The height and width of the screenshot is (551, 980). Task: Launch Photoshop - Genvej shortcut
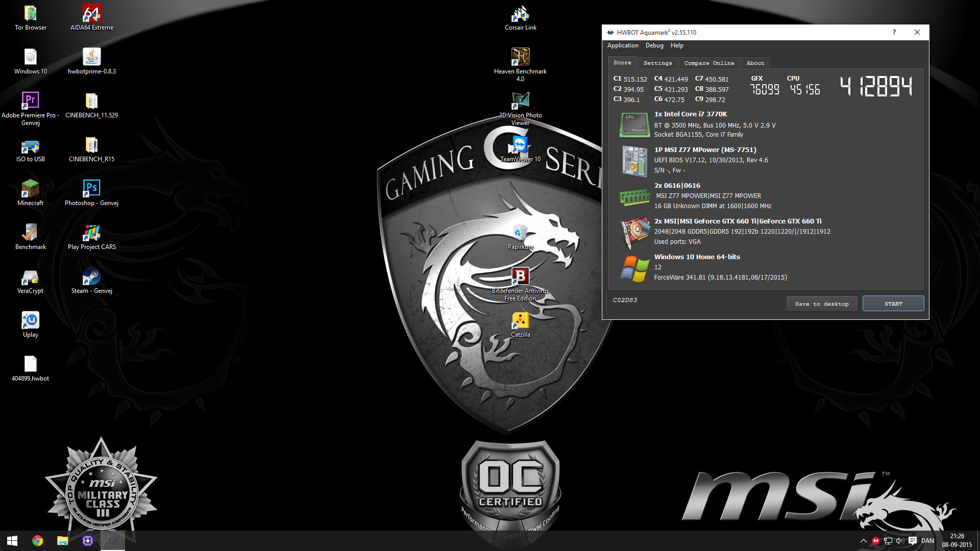(92, 193)
